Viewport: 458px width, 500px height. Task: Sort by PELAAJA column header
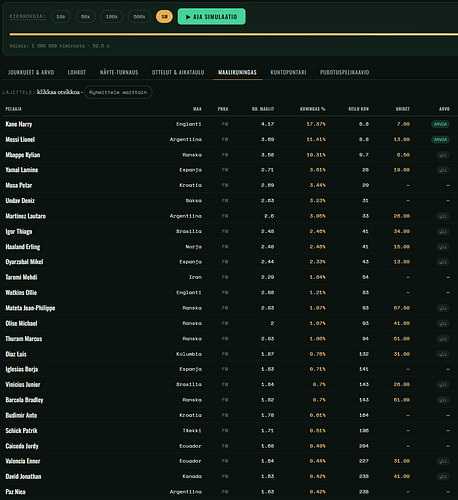[13, 109]
